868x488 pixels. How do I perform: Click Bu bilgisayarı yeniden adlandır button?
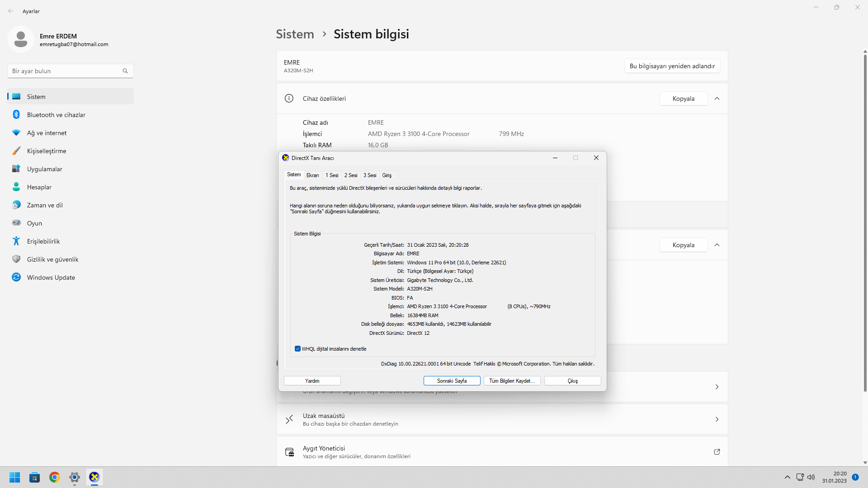[672, 66]
